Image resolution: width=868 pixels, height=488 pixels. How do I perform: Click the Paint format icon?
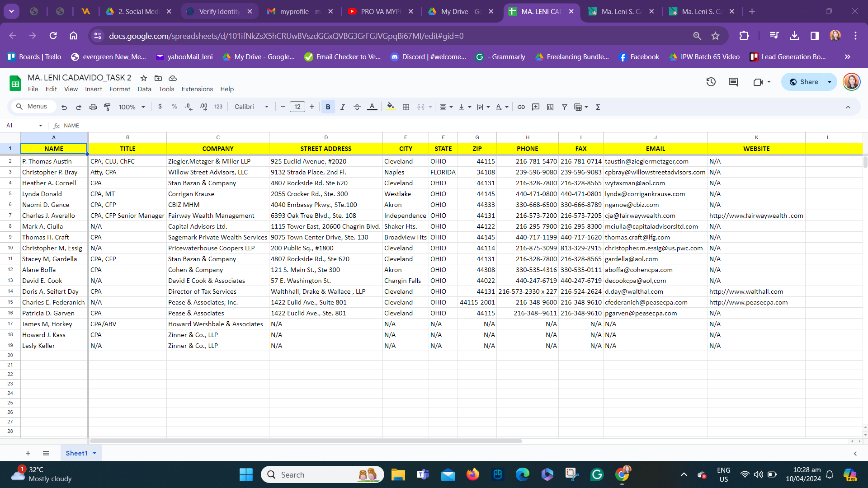click(x=107, y=107)
